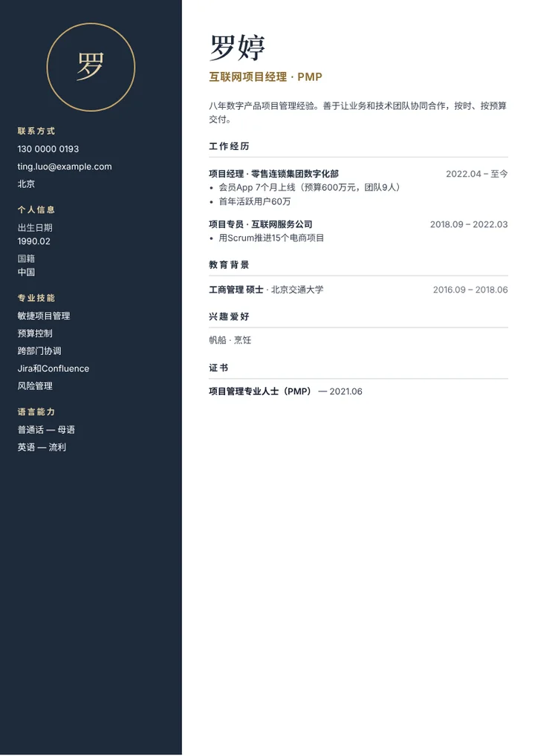Click the circular 罗 avatar monogram
Viewport: 535px width, 756px height.
[x=91, y=67]
